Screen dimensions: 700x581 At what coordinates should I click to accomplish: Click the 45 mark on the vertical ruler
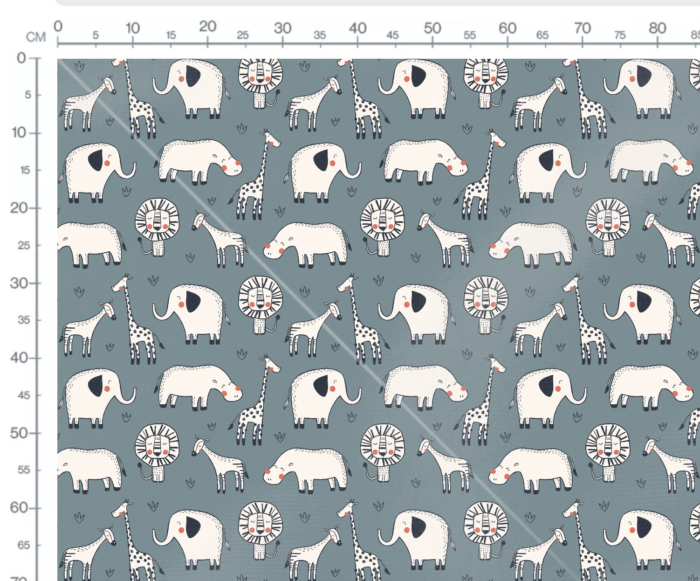click(x=25, y=395)
